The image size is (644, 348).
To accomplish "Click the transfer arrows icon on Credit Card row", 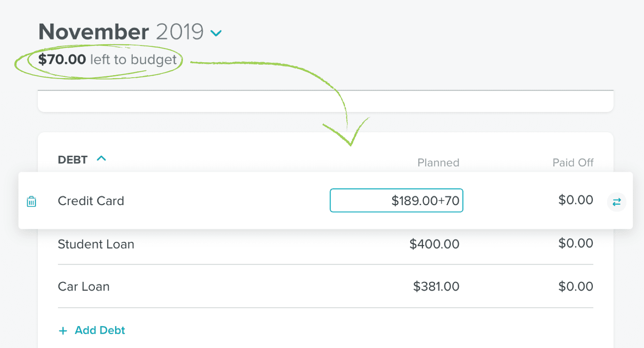I will [617, 202].
